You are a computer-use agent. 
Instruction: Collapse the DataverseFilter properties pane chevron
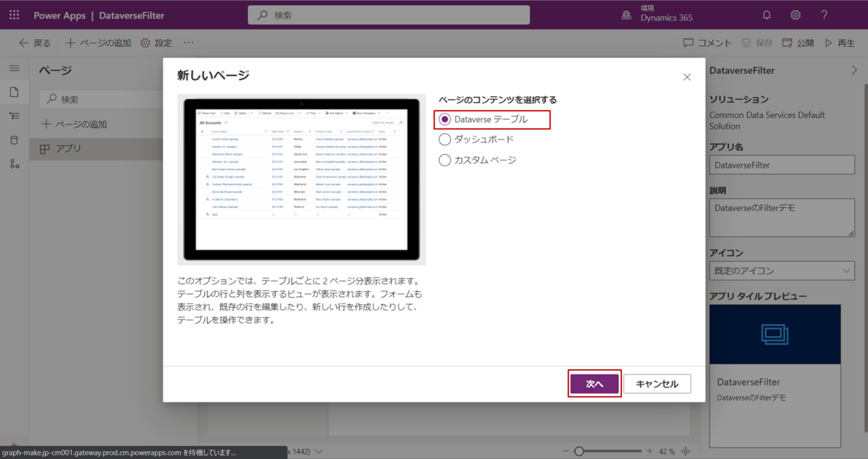[853, 70]
